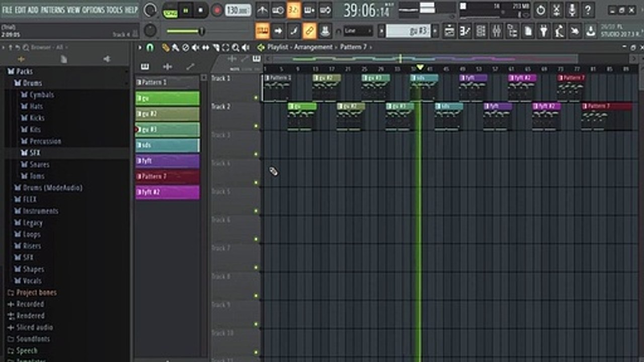The image size is (644, 362).
Task: Stop playback with the stop button
Action: (x=201, y=10)
